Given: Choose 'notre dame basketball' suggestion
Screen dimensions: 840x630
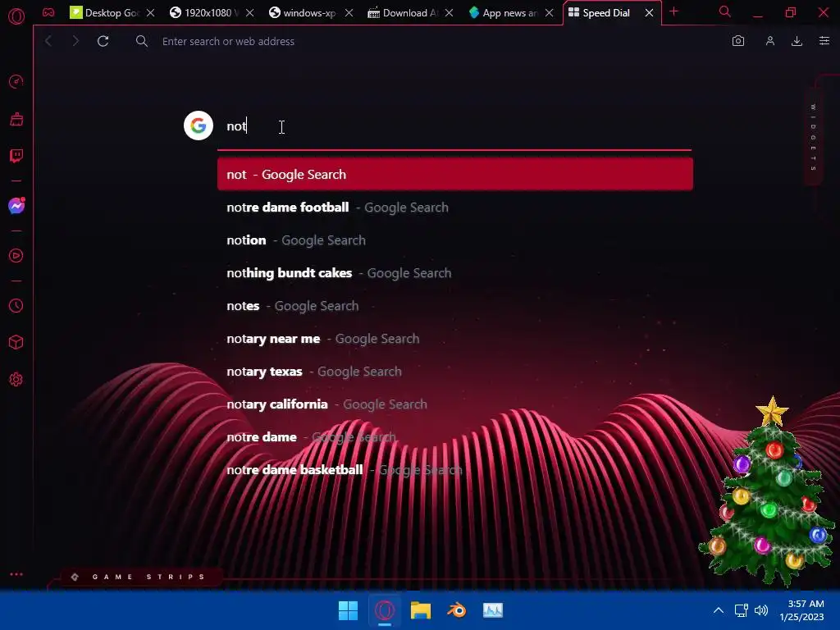Looking at the screenshot, I should (x=454, y=470).
